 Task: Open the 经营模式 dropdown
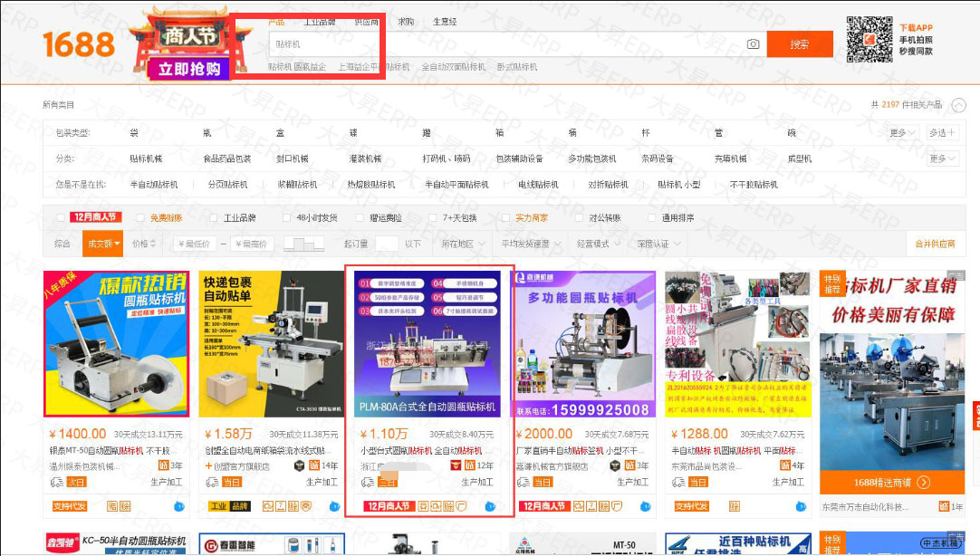point(599,244)
